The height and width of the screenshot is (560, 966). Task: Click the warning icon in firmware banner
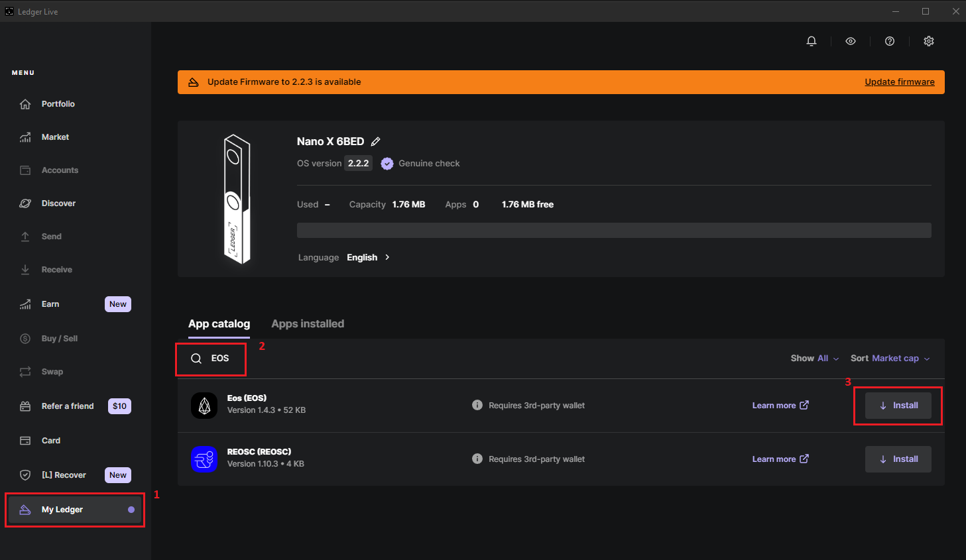tap(194, 82)
